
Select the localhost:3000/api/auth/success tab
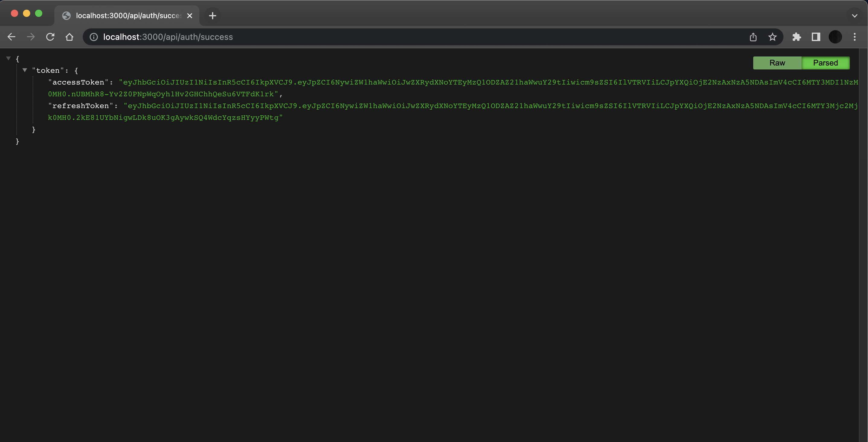[128, 15]
